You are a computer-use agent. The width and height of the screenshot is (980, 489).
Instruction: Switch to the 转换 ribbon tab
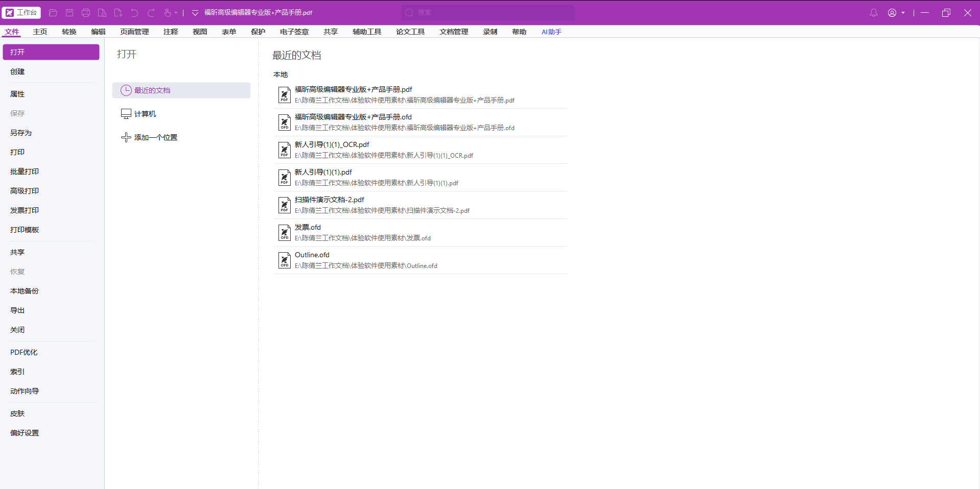[x=69, y=32]
